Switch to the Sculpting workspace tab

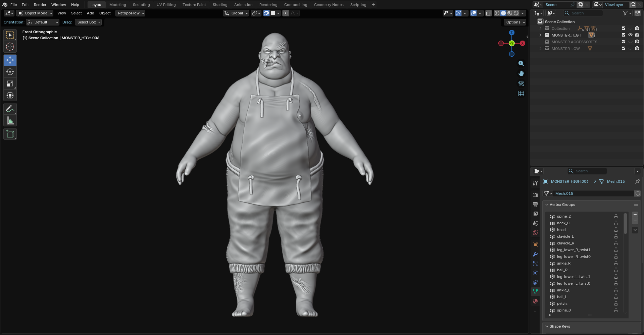[141, 5]
